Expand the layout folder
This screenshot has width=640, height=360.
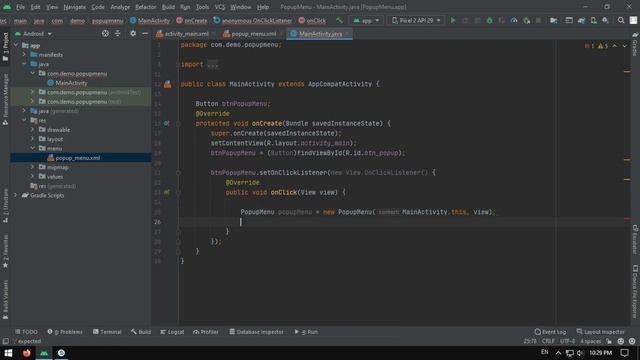click(x=33, y=139)
